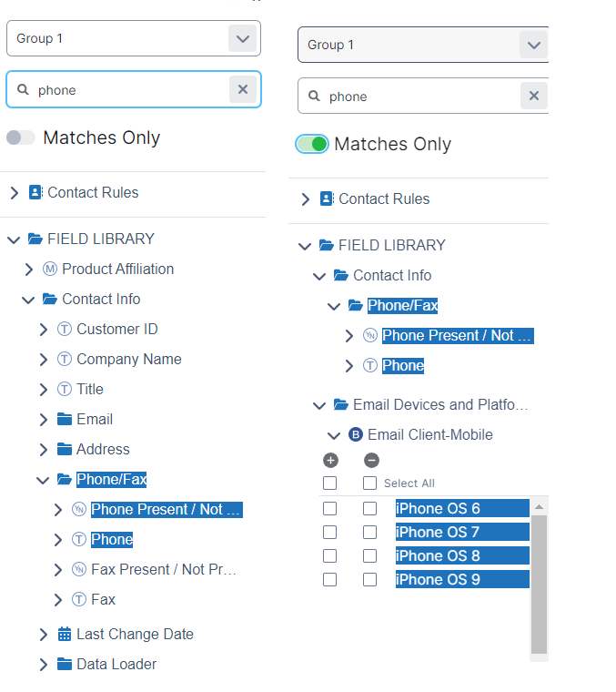The width and height of the screenshot is (616, 692).
Task: Collapse the Email Devices and Platforms folder
Action: (x=319, y=405)
